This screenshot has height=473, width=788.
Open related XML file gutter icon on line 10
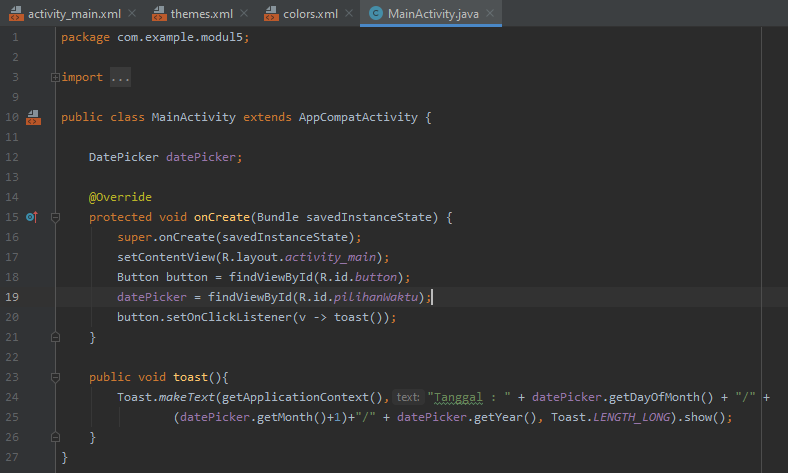tap(34, 117)
